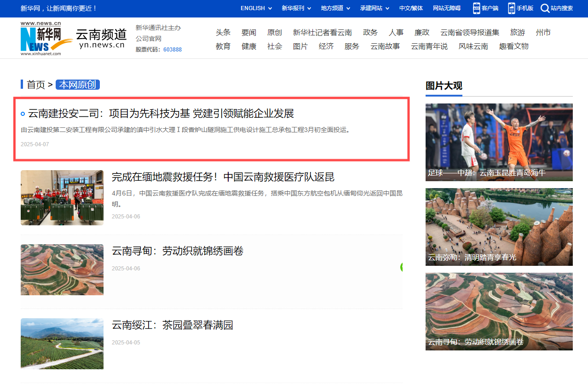Screen dimensions: 588x384
Task: Click the 新华网，让新闻离你更近 slogan
Action: [x=59, y=8]
